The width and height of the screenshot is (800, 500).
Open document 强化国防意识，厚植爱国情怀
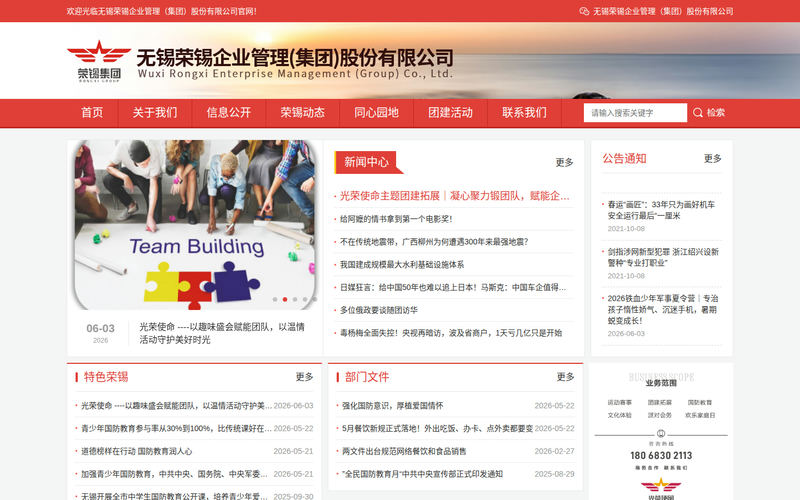pyautogui.click(x=392, y=406)
